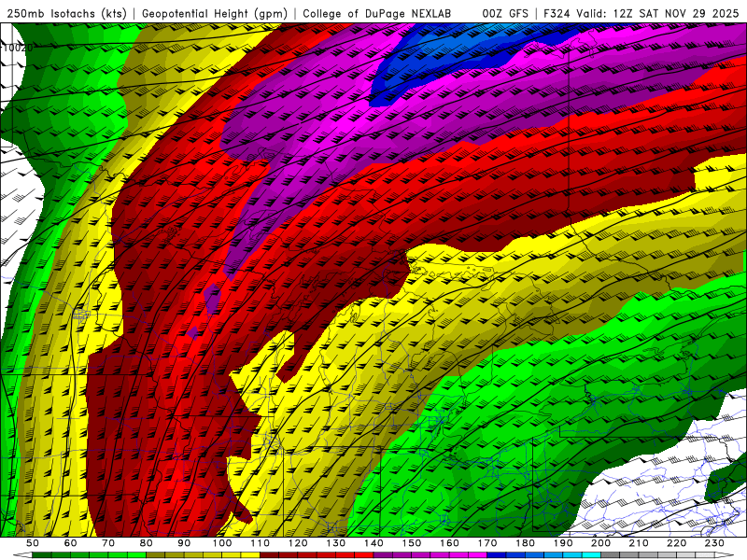
Task: Click the 'College of DuPage NEXLAB' label
Action: [x=376, y=13]
